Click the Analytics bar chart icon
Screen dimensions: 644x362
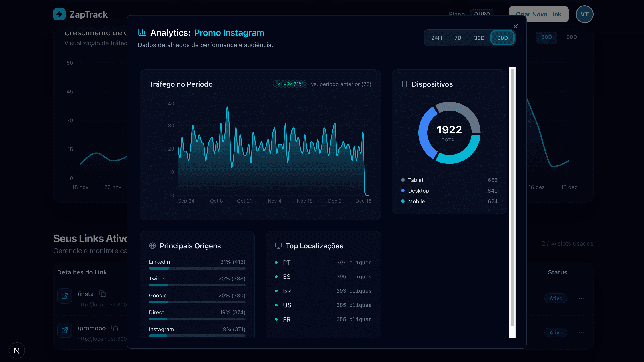[x=142, y=32]
